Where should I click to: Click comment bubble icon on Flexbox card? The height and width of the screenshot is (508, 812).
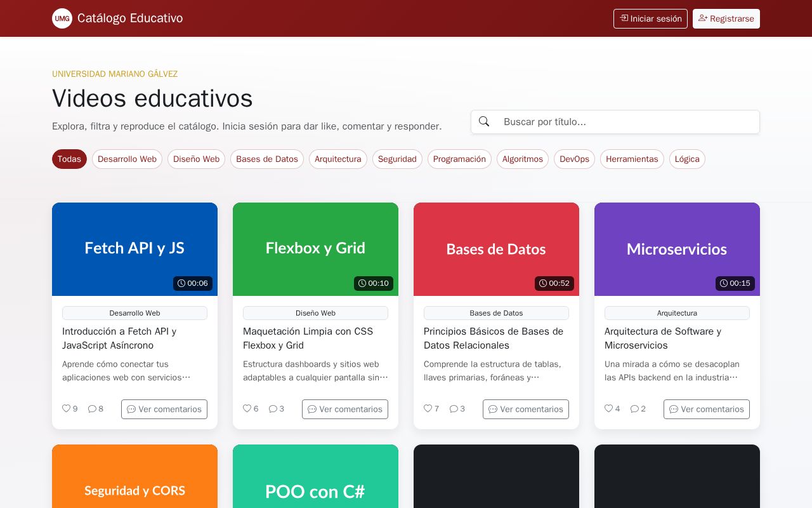pos(273,409)
